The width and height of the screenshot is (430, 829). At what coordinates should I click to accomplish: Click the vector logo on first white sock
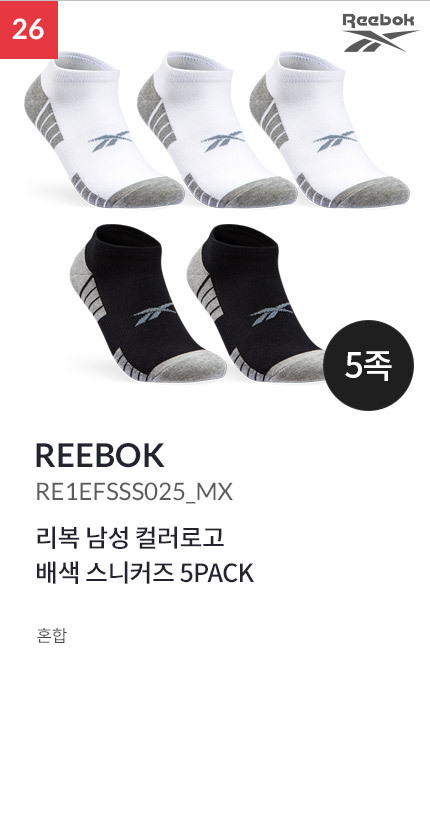click(110, 141)
